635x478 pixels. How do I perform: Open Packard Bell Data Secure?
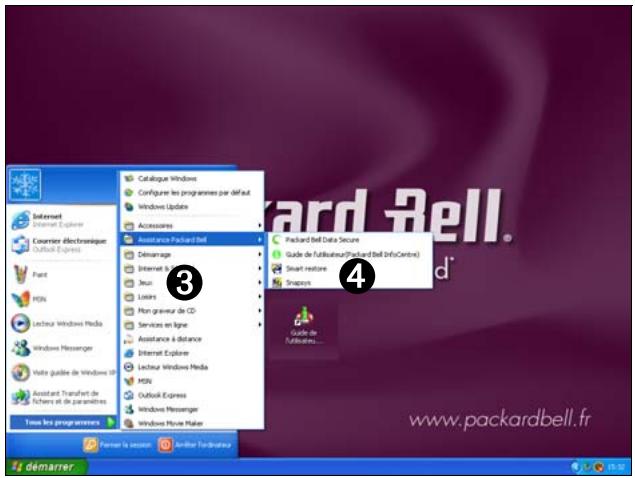tap(350, 240)
